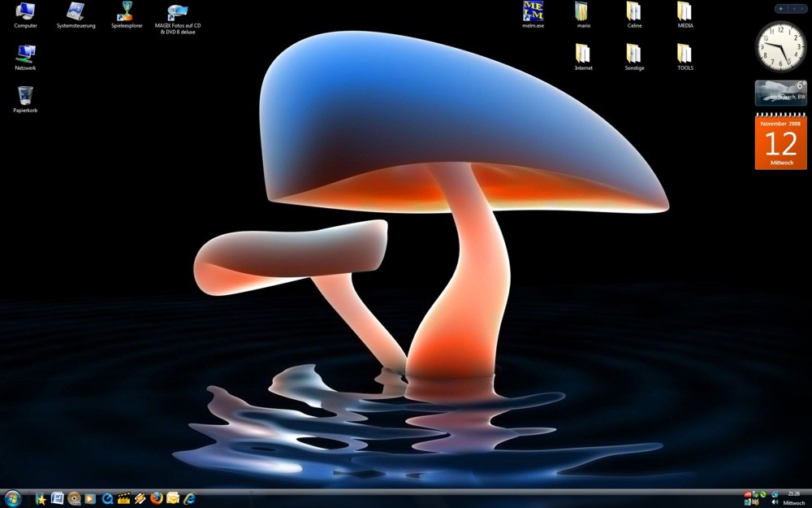Open MAGIX Fotos auf CD shortcut
812x508 pixels.
(178, 13)
